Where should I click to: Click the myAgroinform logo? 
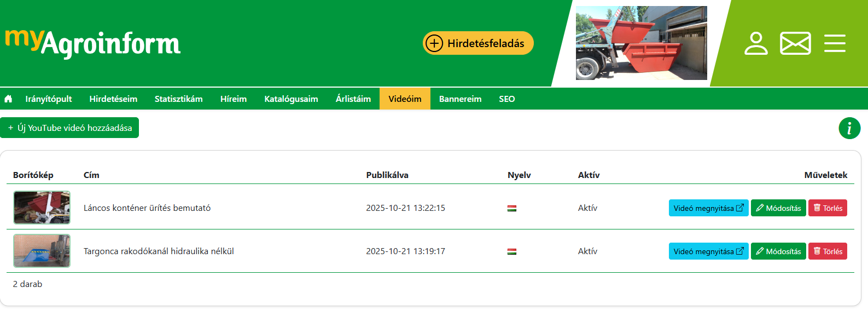pyautogui.click(x=92, y=43)
